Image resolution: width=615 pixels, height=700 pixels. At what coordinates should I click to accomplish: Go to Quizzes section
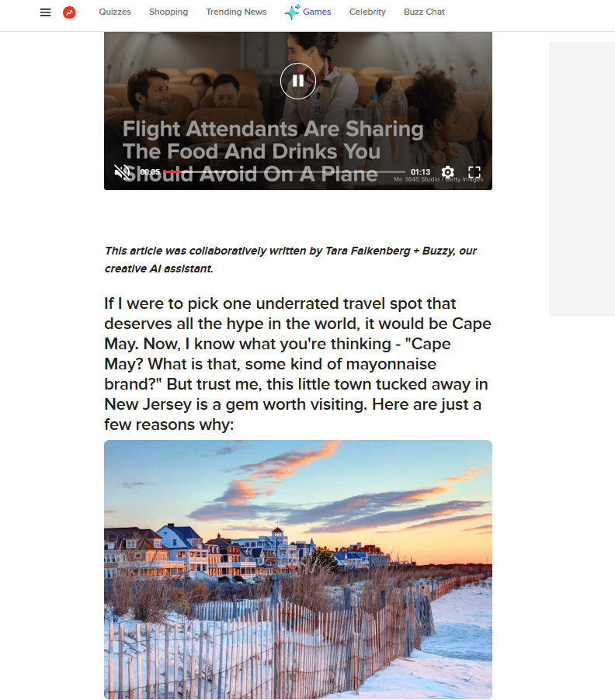115,12
